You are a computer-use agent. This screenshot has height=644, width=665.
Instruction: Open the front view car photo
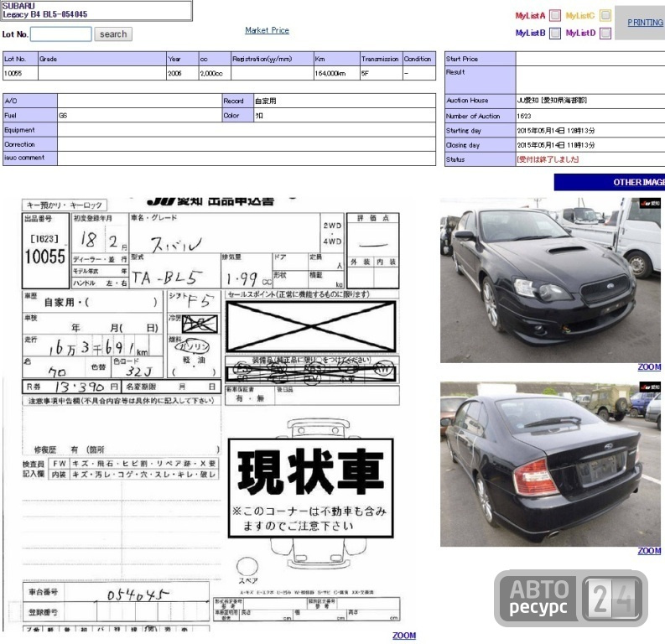(x=550, y=280)
